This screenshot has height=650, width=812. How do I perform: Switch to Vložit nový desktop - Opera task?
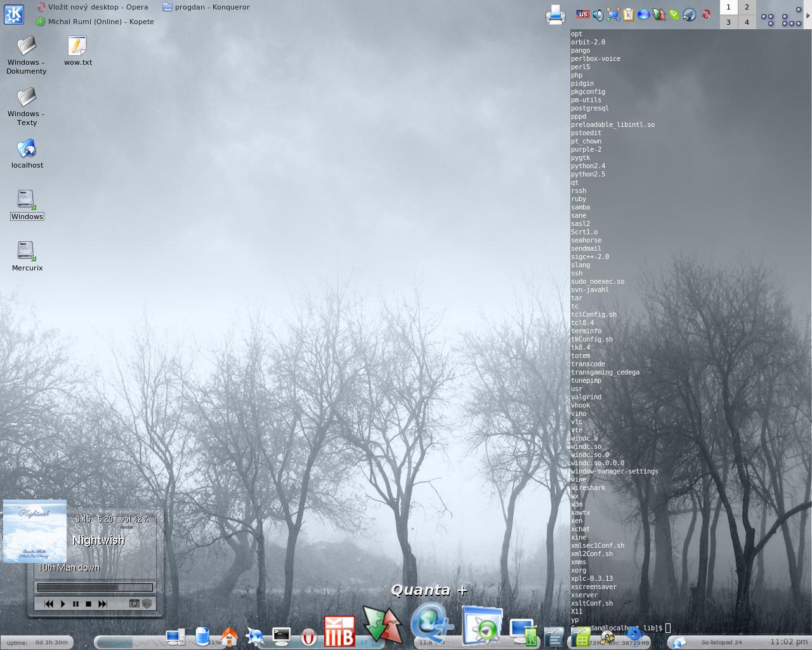(93, 7)
